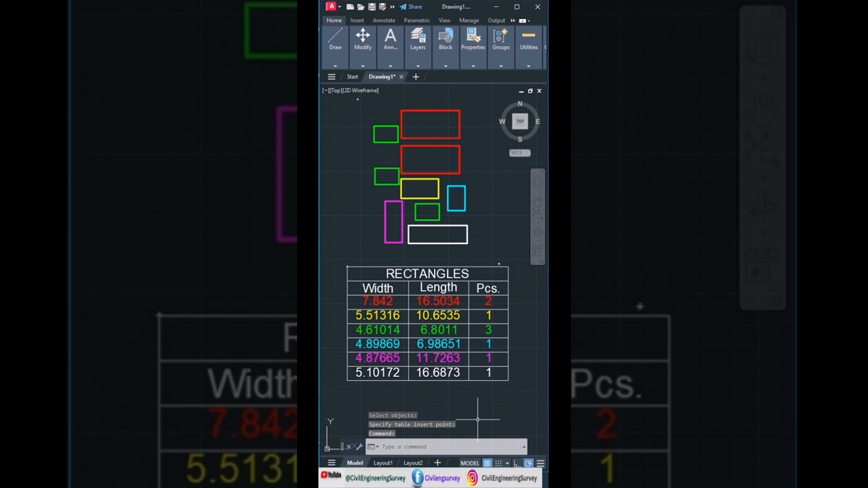Click the Share button
Screen dimensions: 868x488
click(x=411, y=7)
